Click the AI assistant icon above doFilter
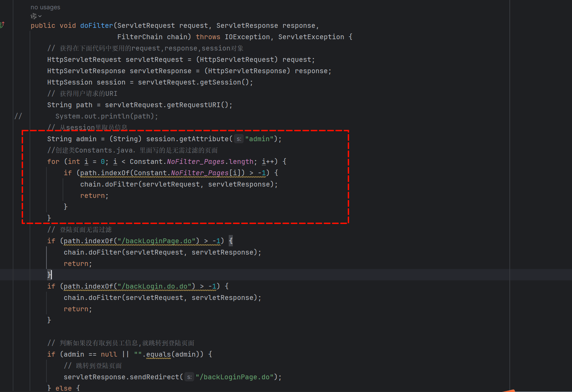The height and width of the screenshot is (392, 572). [x=33, y=16]
